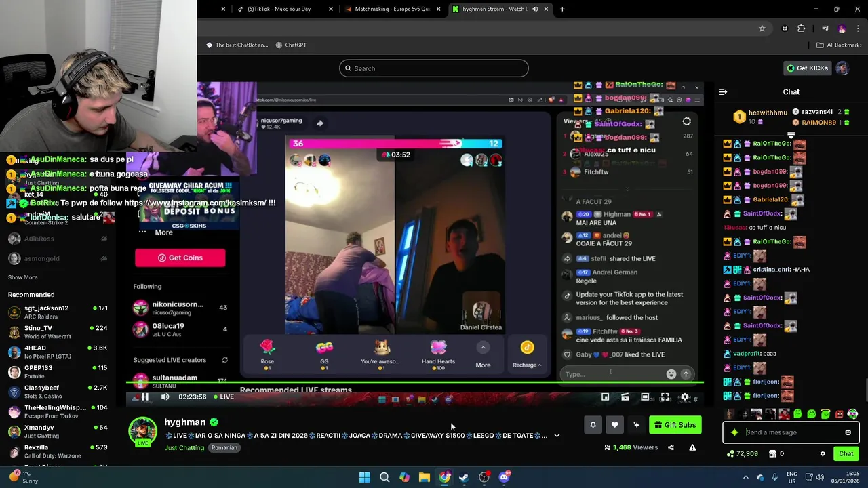868x488 pixels.
Task: Open Stino_TV recommended channel
Action: click(58, 332)
